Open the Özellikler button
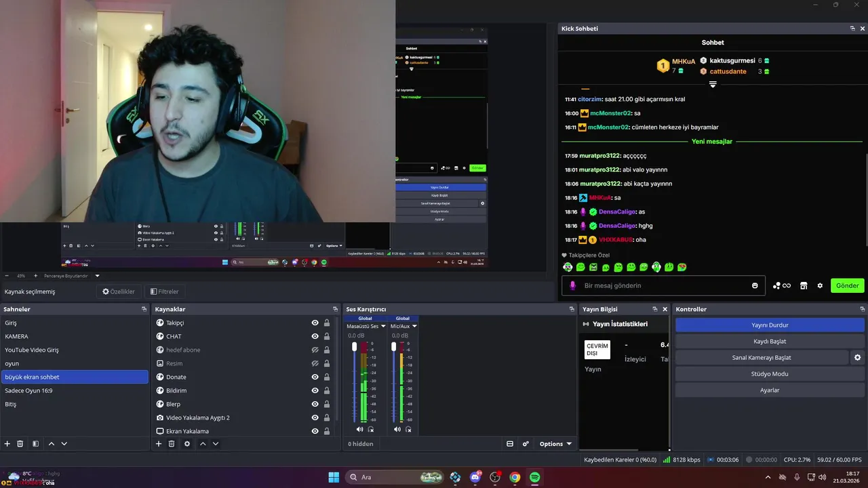Image resolution: width=868 pixels, height=488 pixels. (x=119, y=291)
